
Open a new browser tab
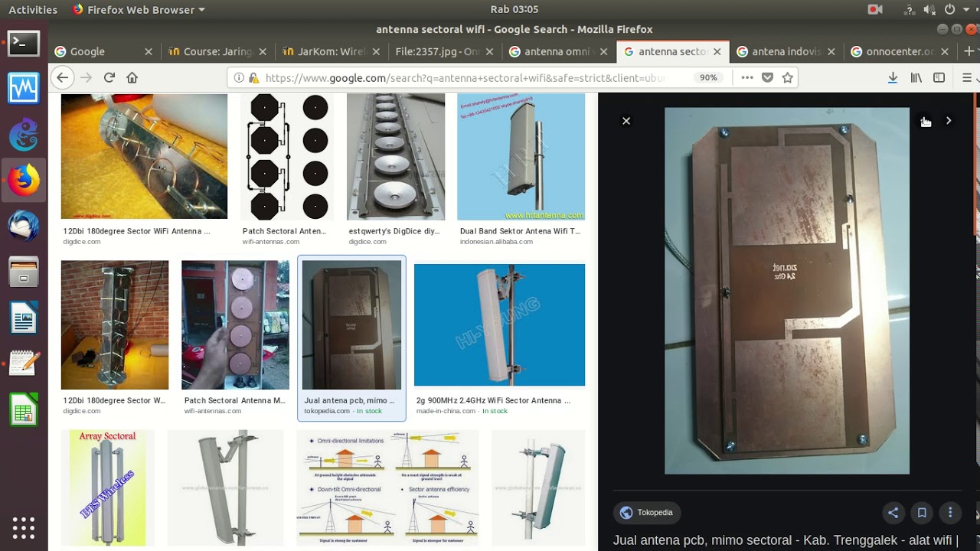tap(969, 51)
